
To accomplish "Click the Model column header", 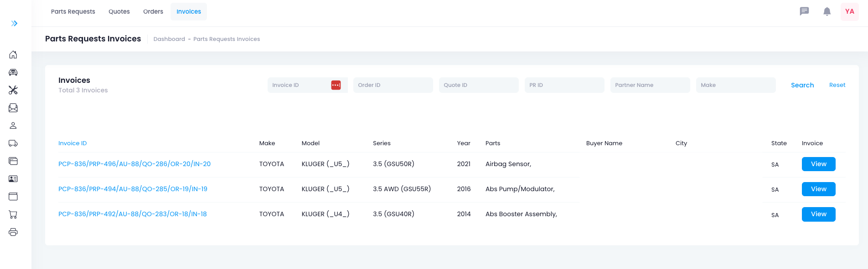I will click(310, 143).
